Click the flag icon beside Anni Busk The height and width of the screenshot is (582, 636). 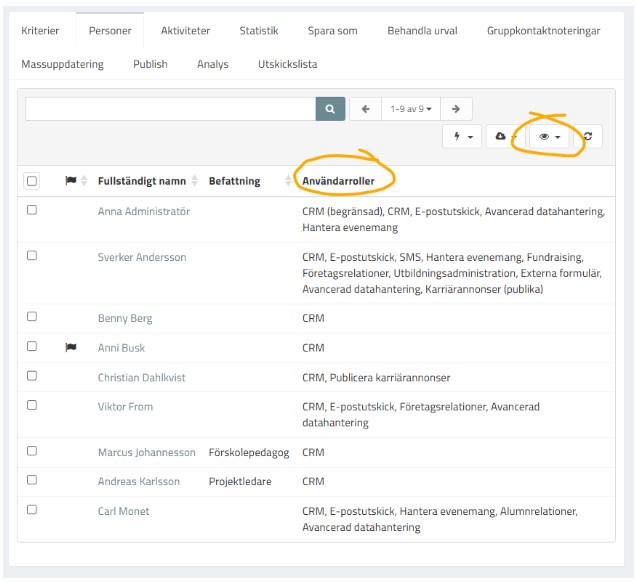[71, 348]
